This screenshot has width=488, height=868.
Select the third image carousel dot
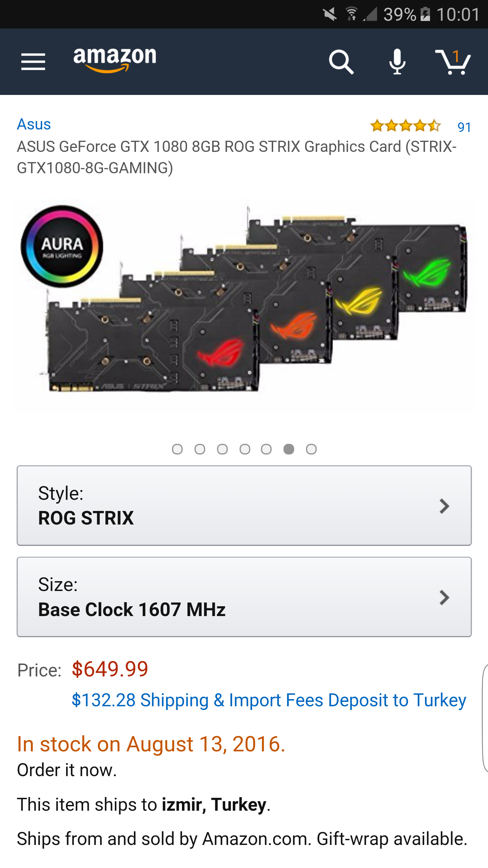(x=222, y=449)
